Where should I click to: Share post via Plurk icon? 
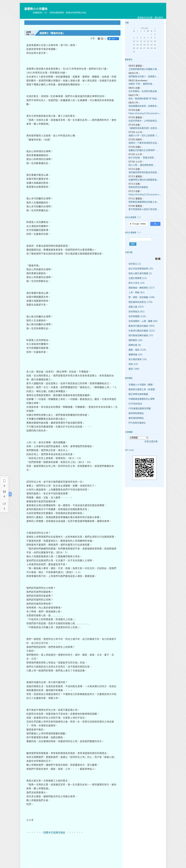[x=102, y=39]
